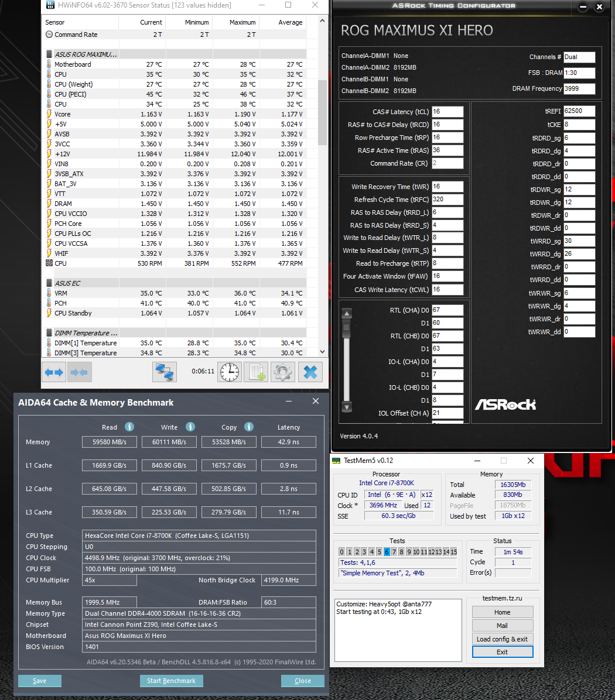615x700 pixels.
Task: Click ASRock logo in Timing Configurator
Action: [505, 404]
